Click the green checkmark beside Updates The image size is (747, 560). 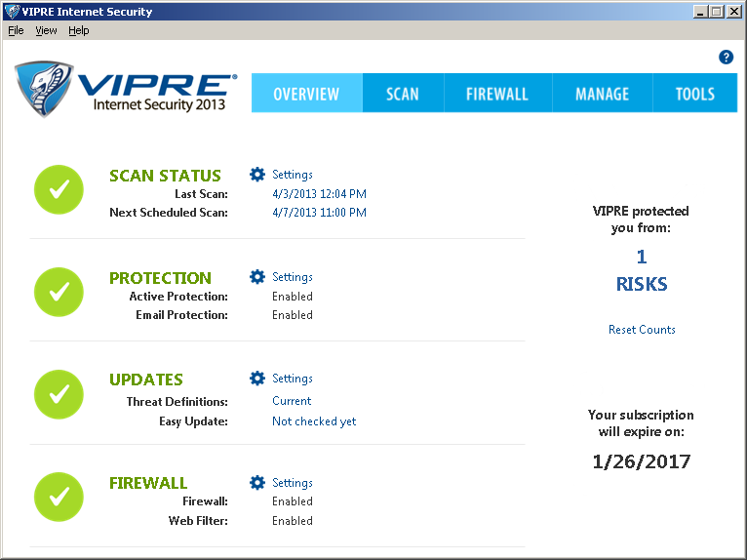tap(59, 393)
